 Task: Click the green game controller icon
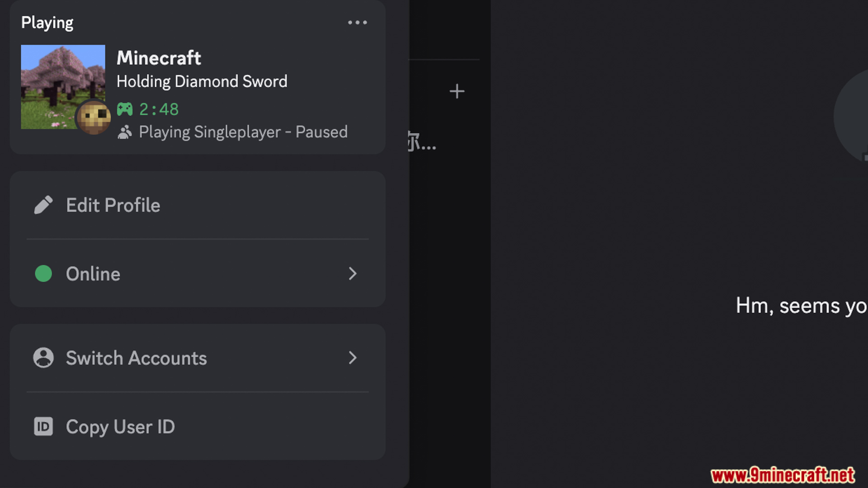[x=125, y=109]
